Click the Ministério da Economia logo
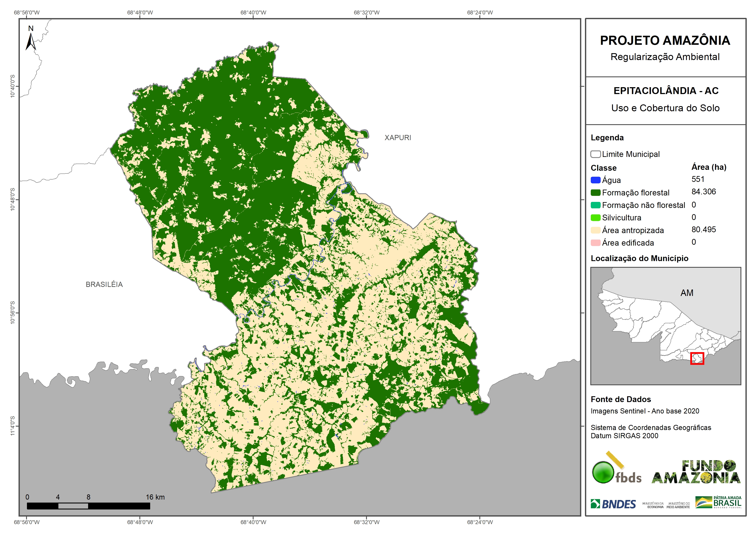The height and width of the screenshot is (534, 756). [653, 505]
